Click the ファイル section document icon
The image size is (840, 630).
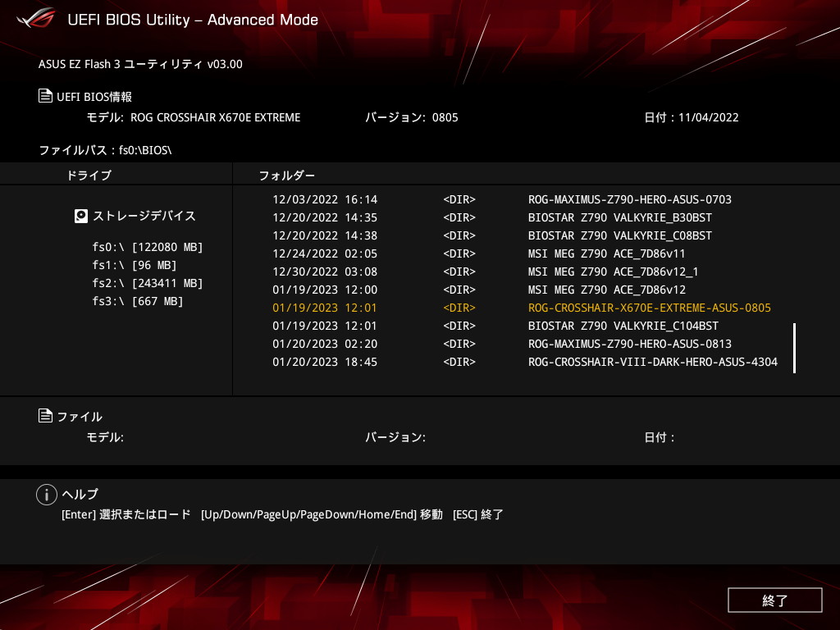point(46,416)
